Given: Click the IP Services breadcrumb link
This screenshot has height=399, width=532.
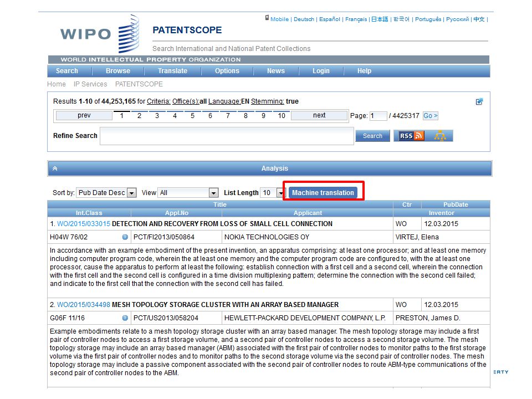Looking at the screenshot, I should click(90, 84).
